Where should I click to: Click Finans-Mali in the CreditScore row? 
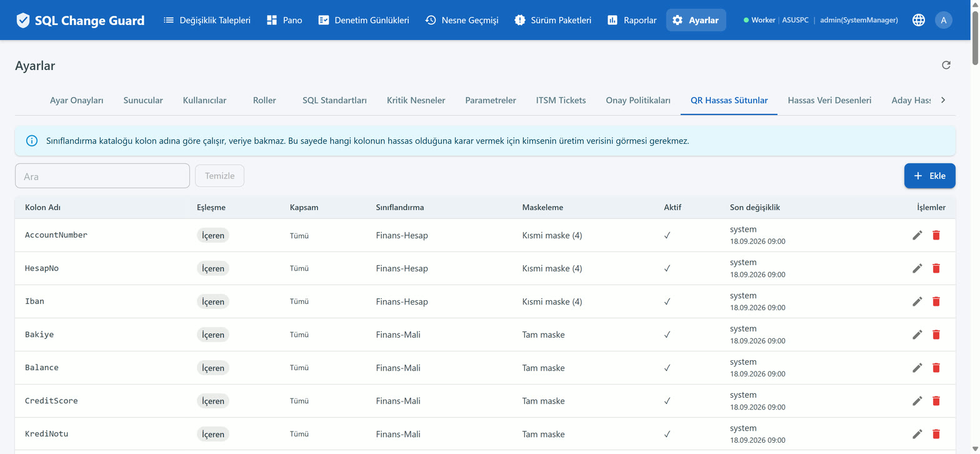coord(398,401)
